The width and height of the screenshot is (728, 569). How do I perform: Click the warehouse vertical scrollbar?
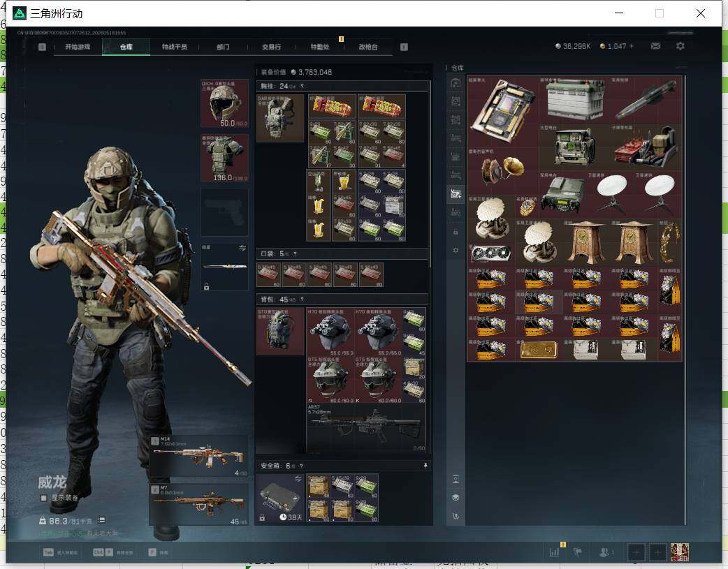pos(685,300)
